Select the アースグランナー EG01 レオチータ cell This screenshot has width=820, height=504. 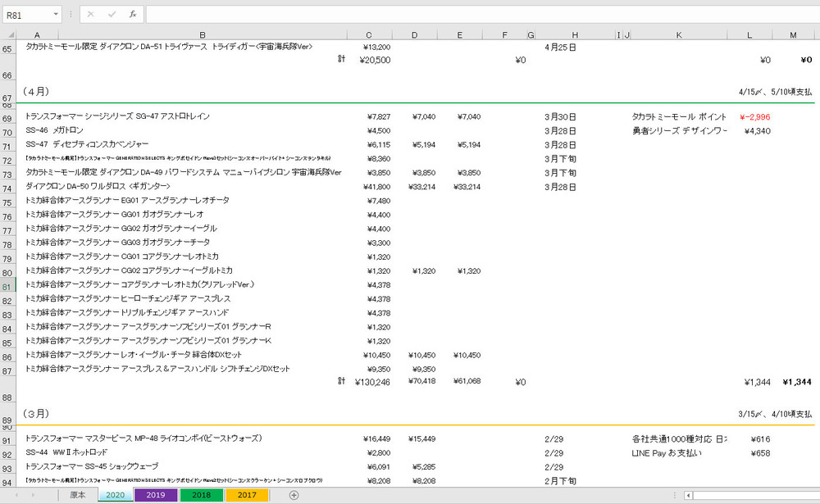pos(127,200)
